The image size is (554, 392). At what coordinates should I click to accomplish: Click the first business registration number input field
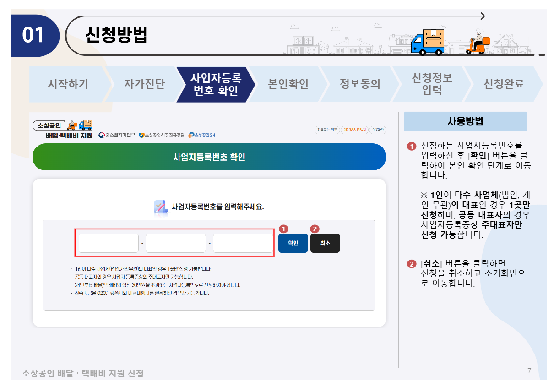click(x=109, y=243)
